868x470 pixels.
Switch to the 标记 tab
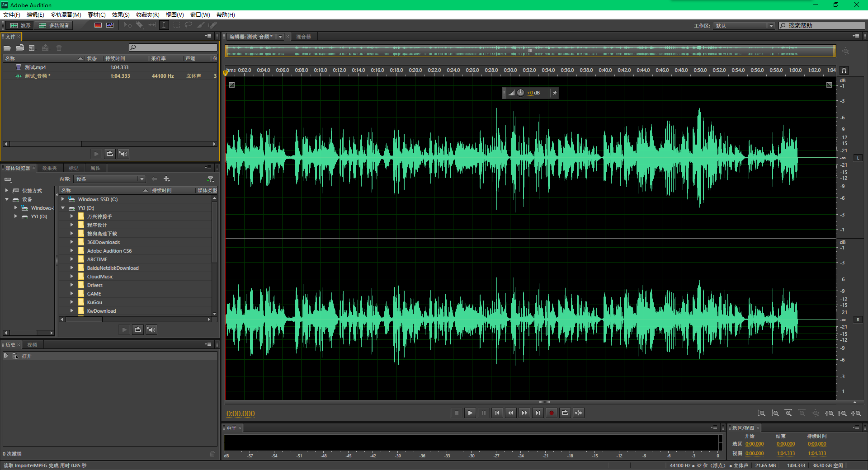(74, 168)
